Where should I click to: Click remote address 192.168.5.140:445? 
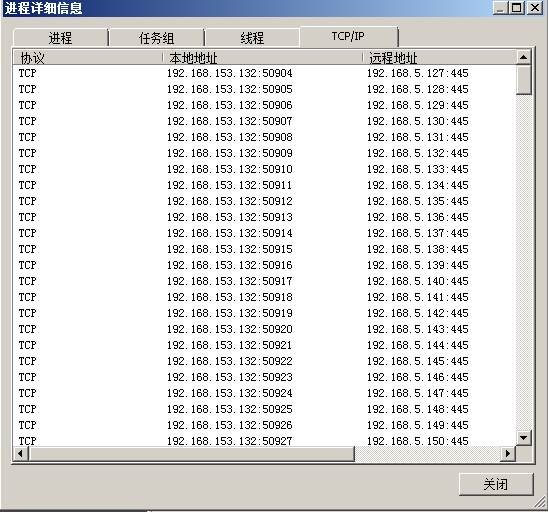(x=418, y=281)
